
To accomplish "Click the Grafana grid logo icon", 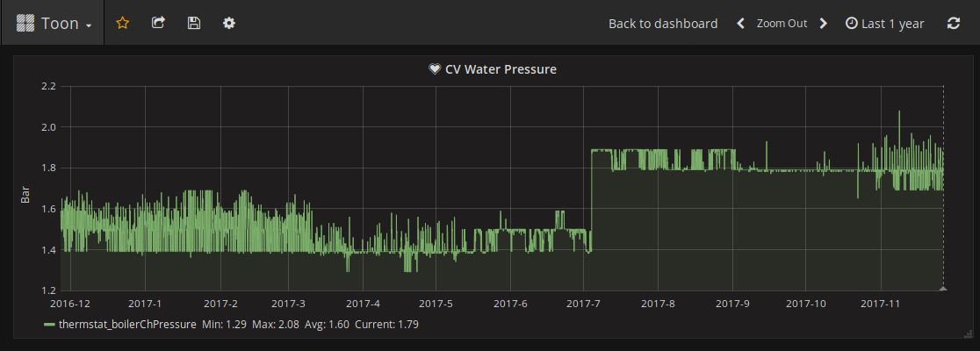I will point(25,23).
